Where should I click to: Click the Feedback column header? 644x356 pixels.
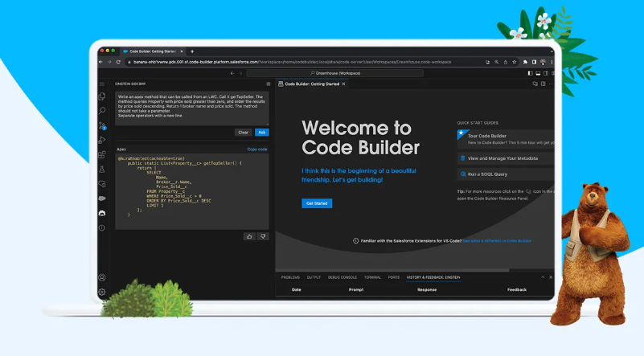coord(517,289)
